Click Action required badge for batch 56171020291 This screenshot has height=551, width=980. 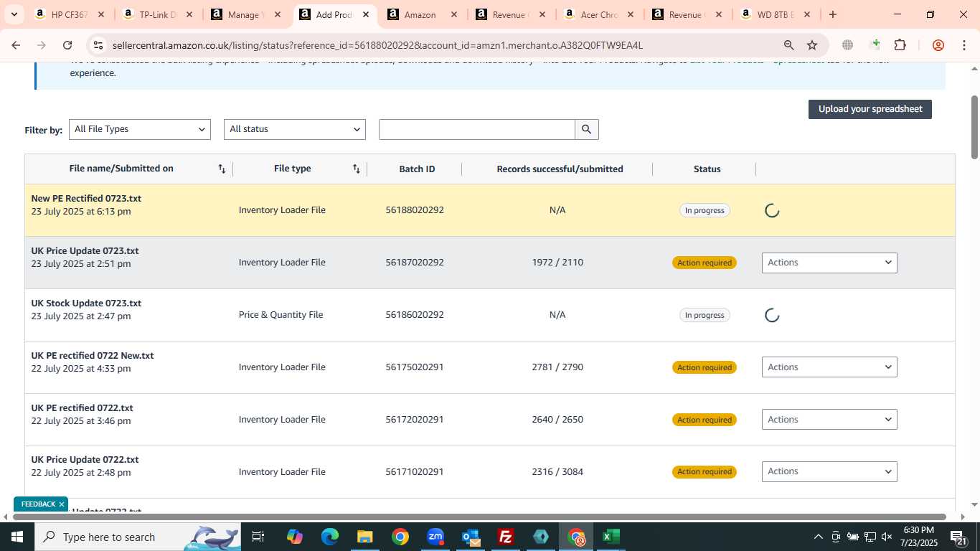[x=705, y=471]
